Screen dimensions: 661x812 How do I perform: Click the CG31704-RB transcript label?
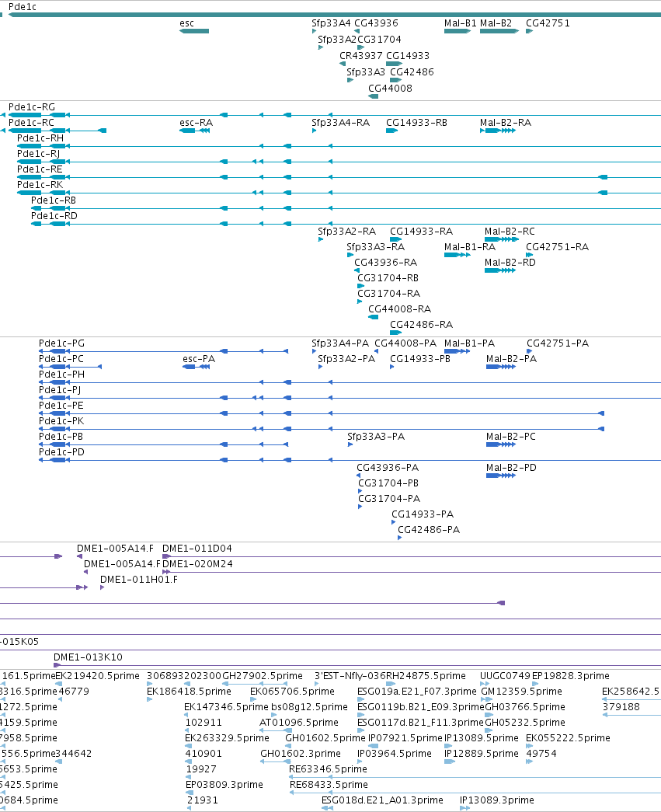(388, 278)
